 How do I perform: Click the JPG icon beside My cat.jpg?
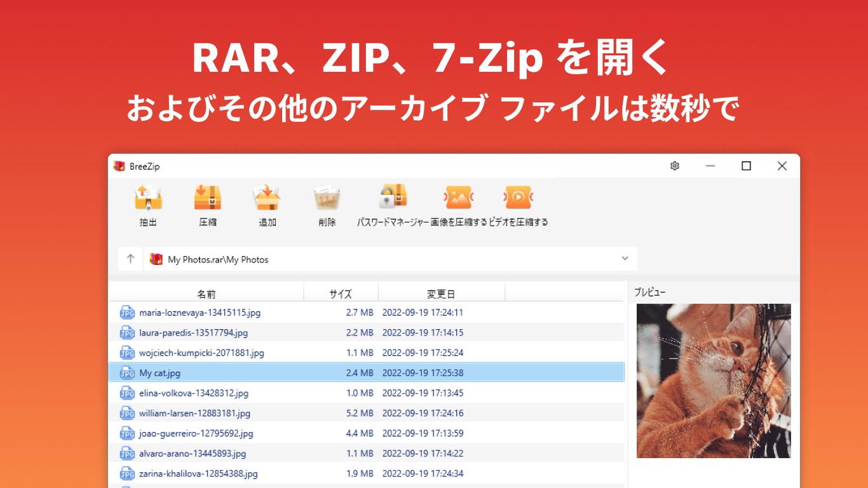[x=127, y=373]
